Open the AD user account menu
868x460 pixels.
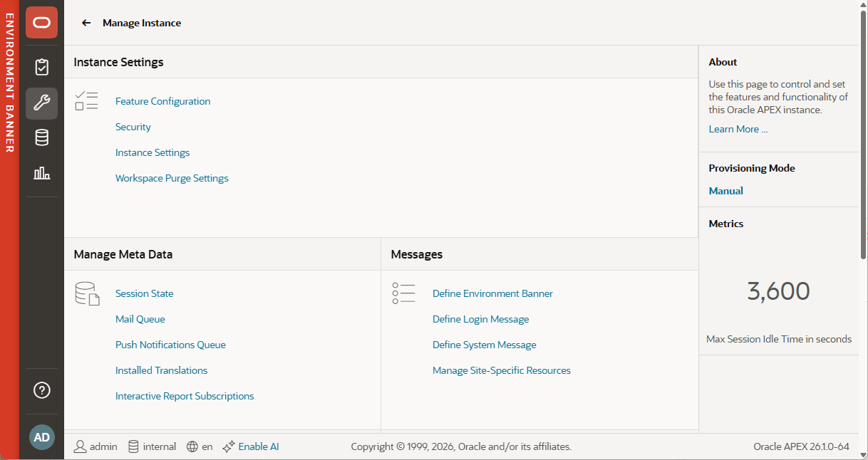[41, 437]
